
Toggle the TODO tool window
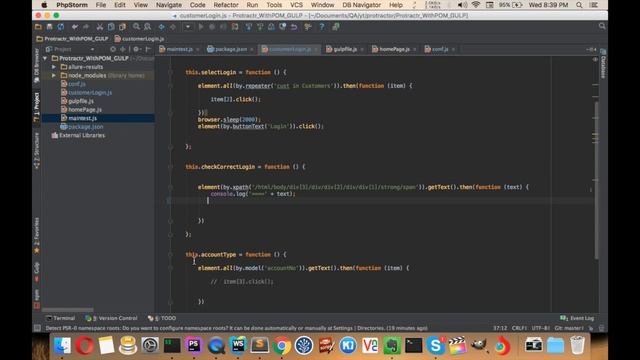[x=162, y=318]
